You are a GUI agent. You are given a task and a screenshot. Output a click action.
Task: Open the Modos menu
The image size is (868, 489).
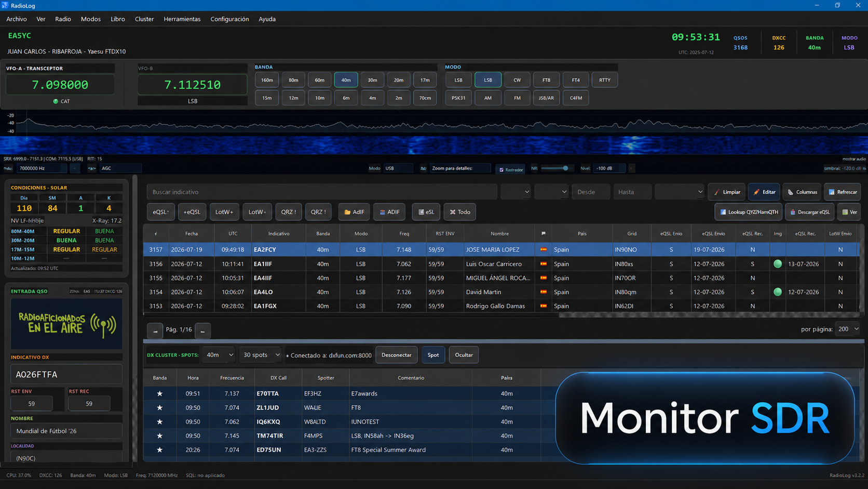(x=91, y=19)
